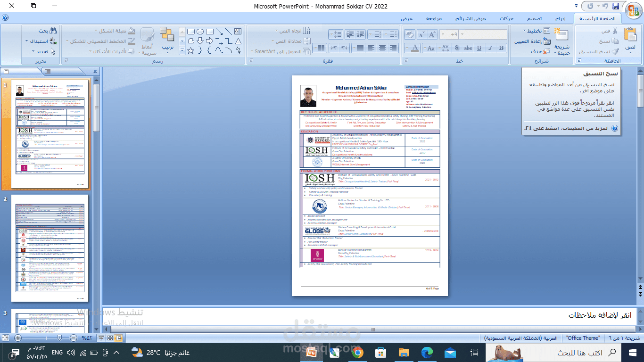Open Text Direction (اتجاه النص) dropdown

tap(292, 31)
